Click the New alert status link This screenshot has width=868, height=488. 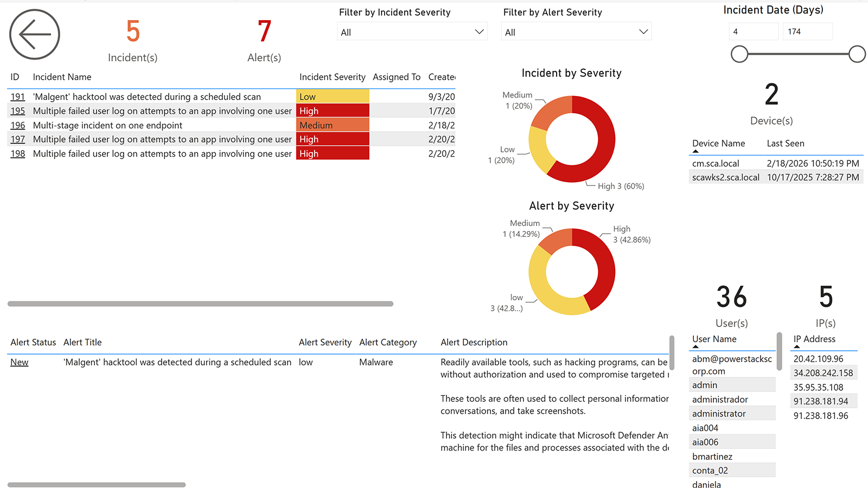click(20, 362)
